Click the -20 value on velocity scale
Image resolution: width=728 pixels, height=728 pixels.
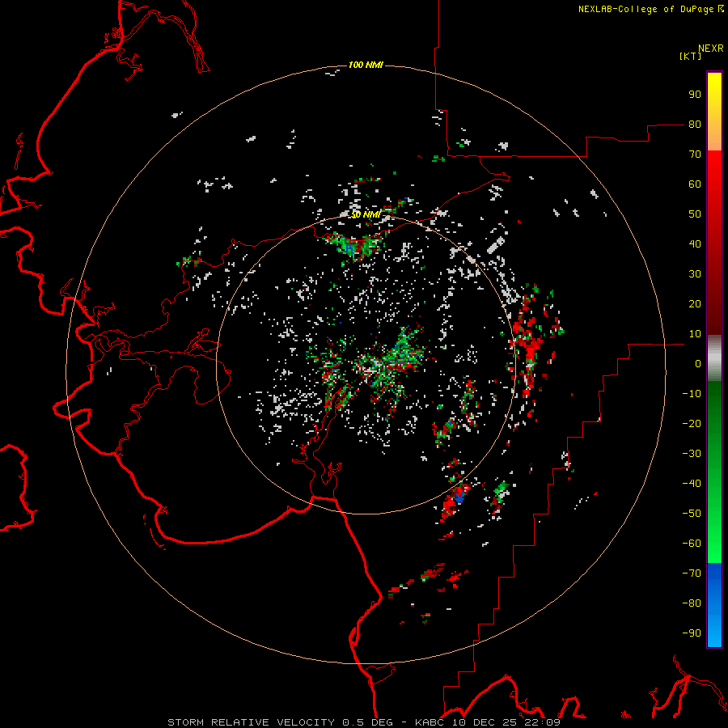click(x=692, y=424)
